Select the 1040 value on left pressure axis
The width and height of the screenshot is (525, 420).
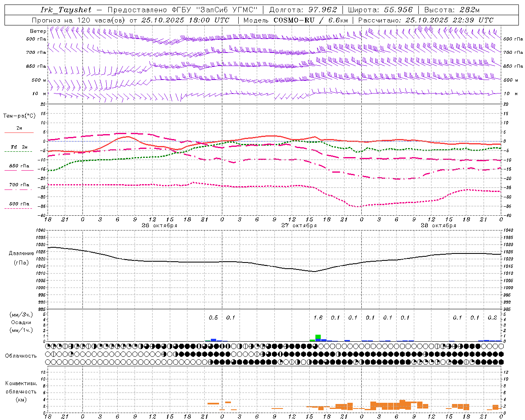pos(40,231)
